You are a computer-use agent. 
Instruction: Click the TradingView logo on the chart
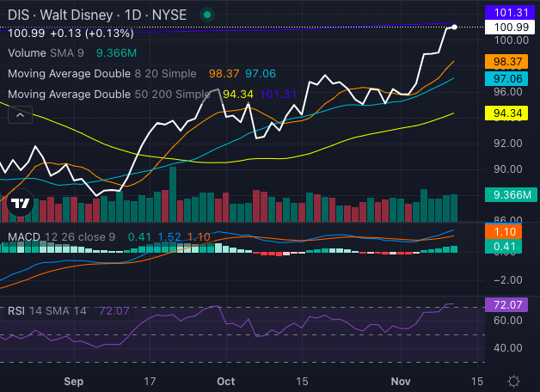[20, 205]
